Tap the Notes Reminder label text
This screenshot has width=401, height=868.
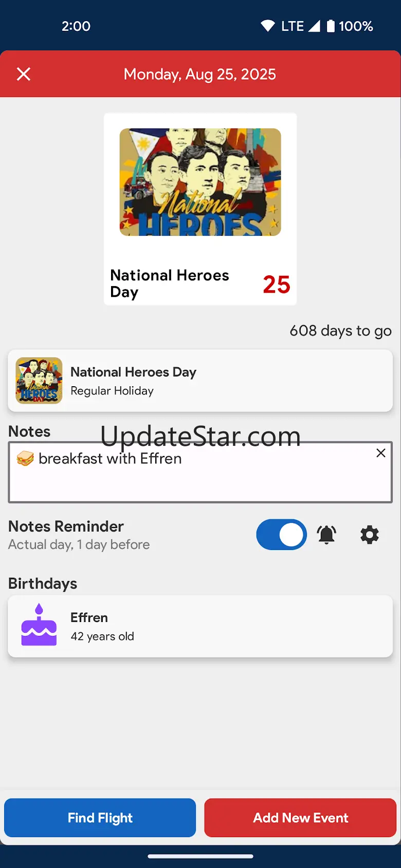66,526
